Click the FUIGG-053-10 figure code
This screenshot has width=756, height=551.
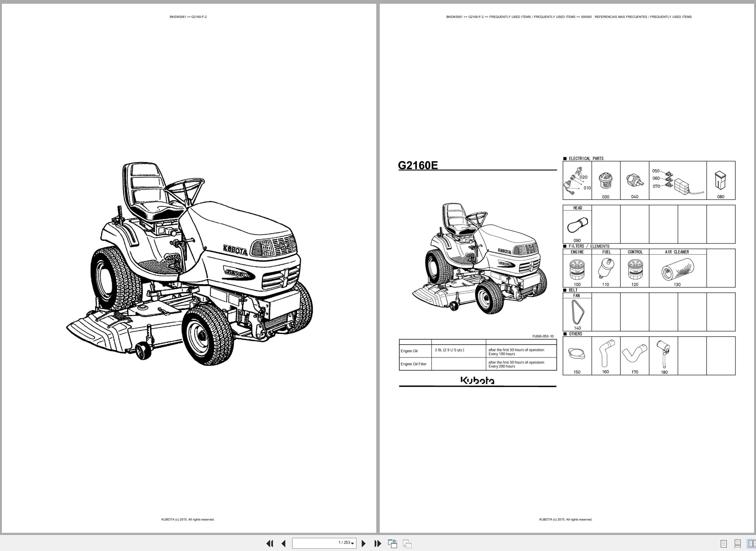point(543,336)
